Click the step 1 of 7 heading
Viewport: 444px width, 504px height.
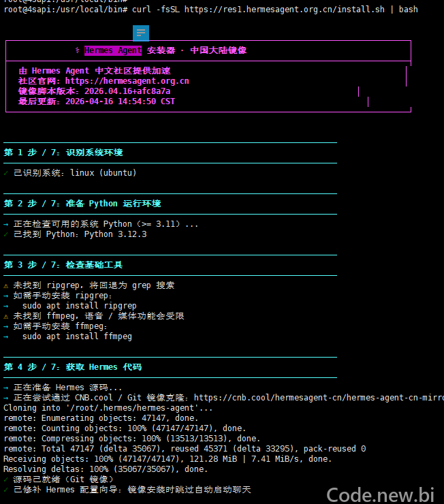pyautogui.click(x=63, y=153)
